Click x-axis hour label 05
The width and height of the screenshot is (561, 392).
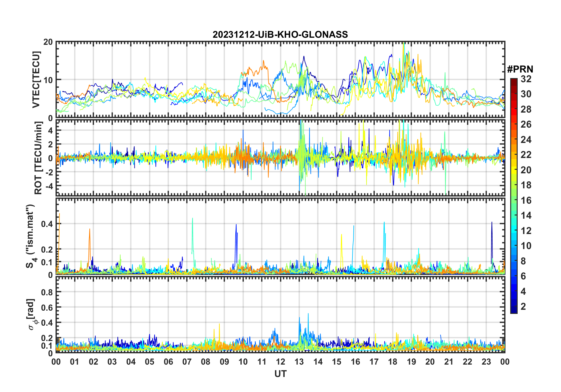[150, 362]
